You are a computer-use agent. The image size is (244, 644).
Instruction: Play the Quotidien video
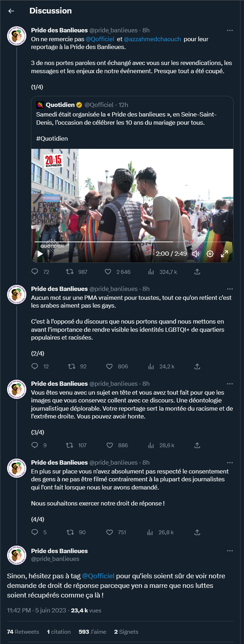40,254
